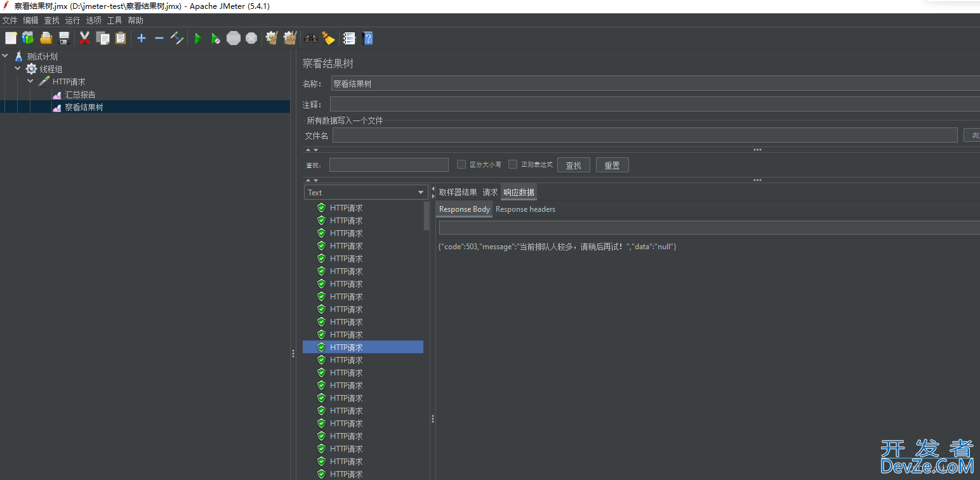980x480 pixels.
Task: Select 察看结果树 in the test plan tree
Action: pos(84,107)
